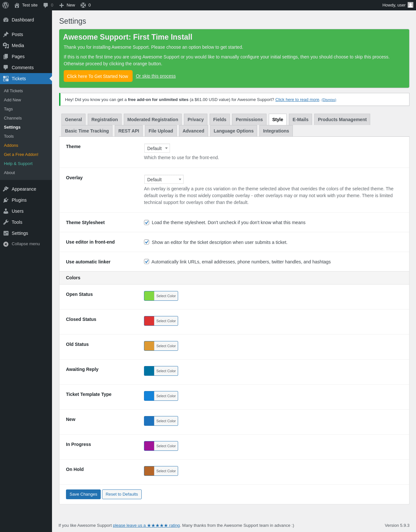This screenshot has height=532, width=416.
Task: Click the comments bubble icon in admin bar
Action: (x=45, y=5)
